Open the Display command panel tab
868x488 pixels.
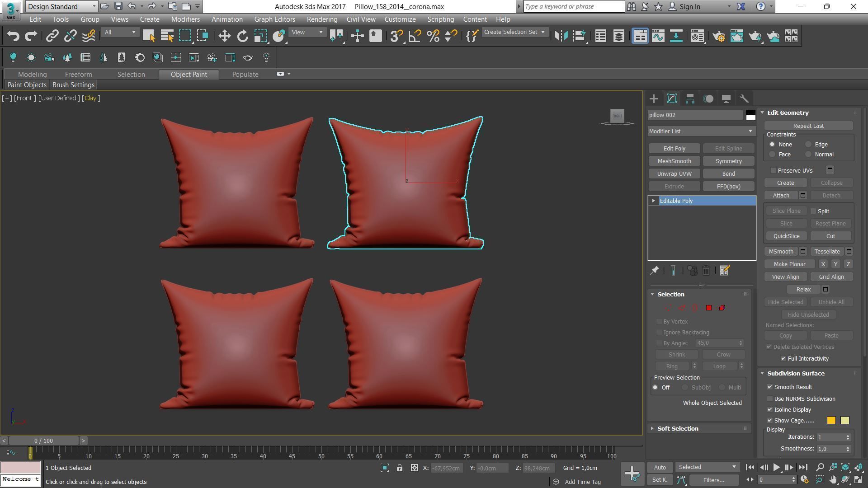tap(726, 99)
